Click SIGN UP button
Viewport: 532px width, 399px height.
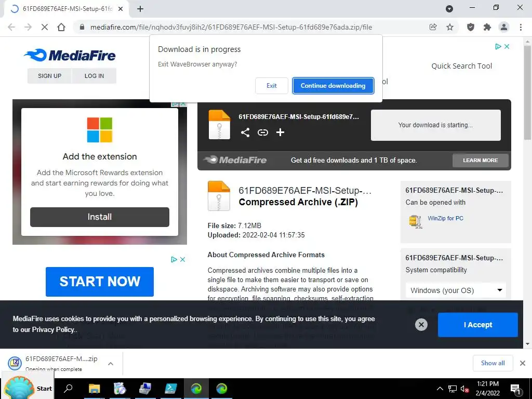(49, 76)
